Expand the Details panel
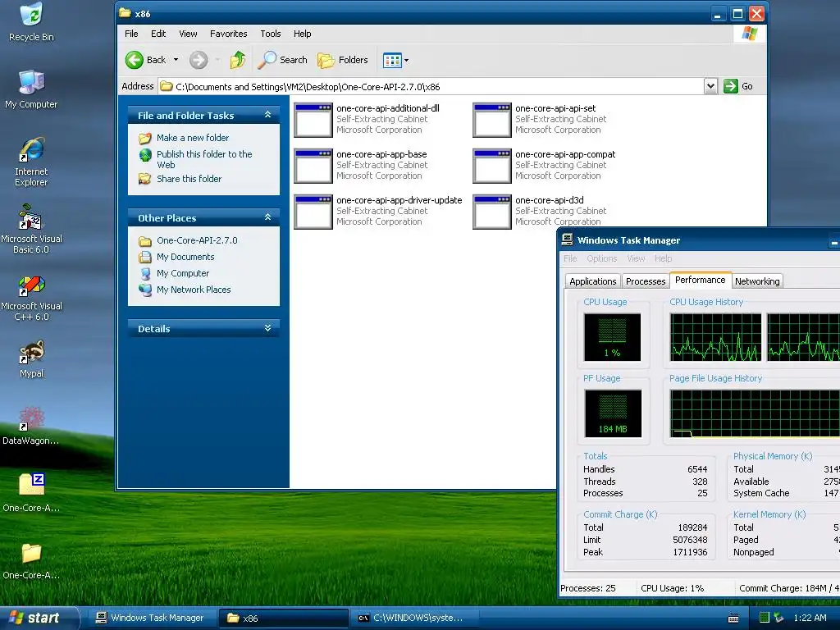 [268, 328]
